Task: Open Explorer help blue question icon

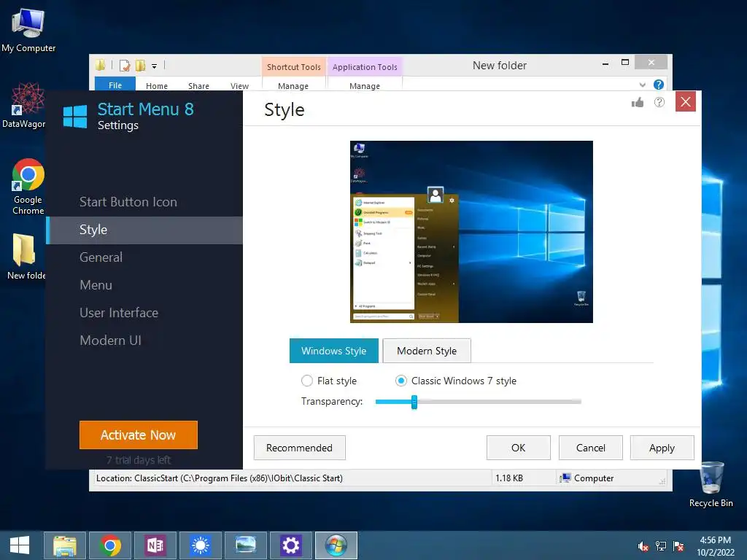Action: tap(659, 85)
